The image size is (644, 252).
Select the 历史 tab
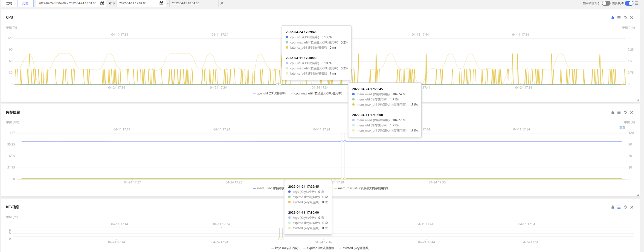25,3
